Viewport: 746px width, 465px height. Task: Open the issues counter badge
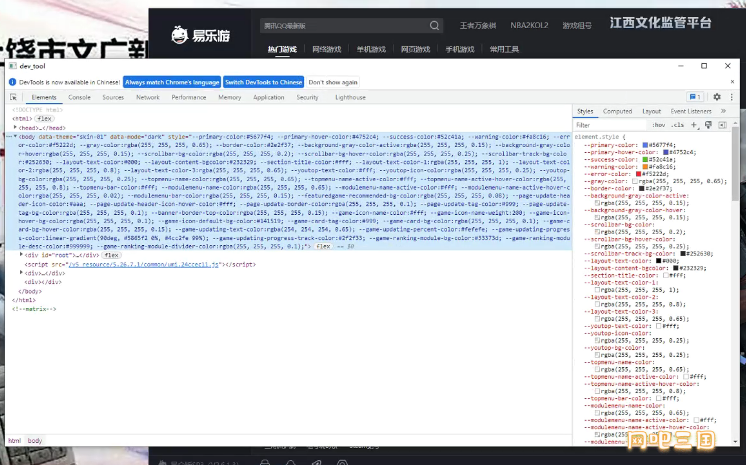(x=695, y=97)
